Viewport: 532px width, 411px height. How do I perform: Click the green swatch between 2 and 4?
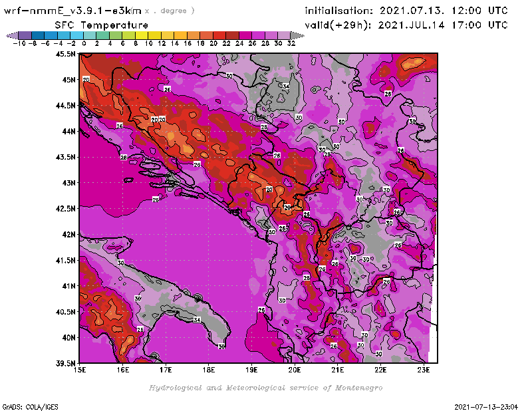pos(102,35)
